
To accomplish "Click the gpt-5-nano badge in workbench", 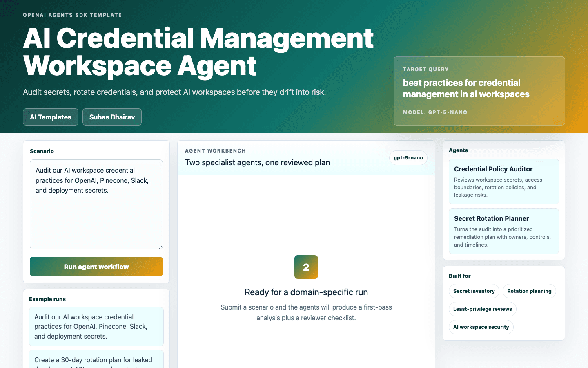I will pos(408,158).
